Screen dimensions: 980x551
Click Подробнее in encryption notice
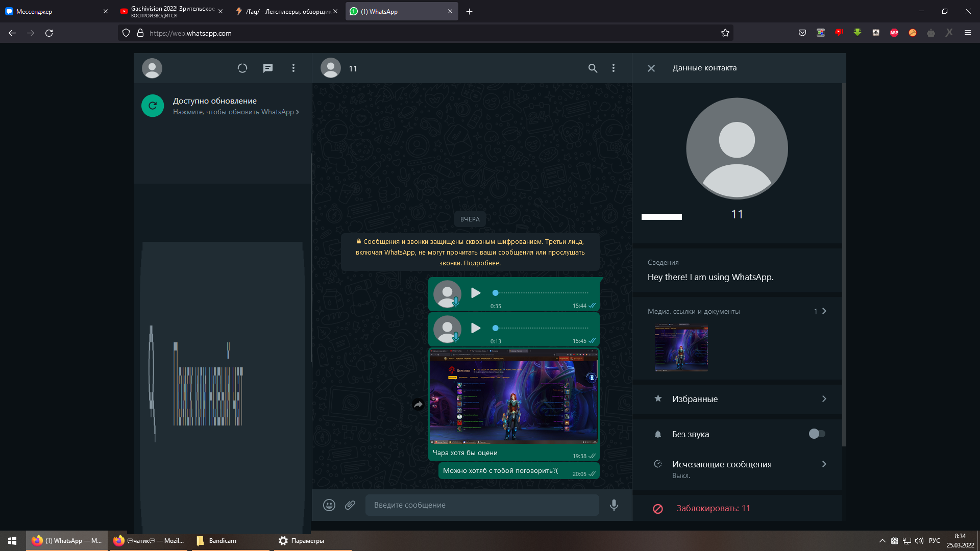pyautogui.click(x=482, y=263)
